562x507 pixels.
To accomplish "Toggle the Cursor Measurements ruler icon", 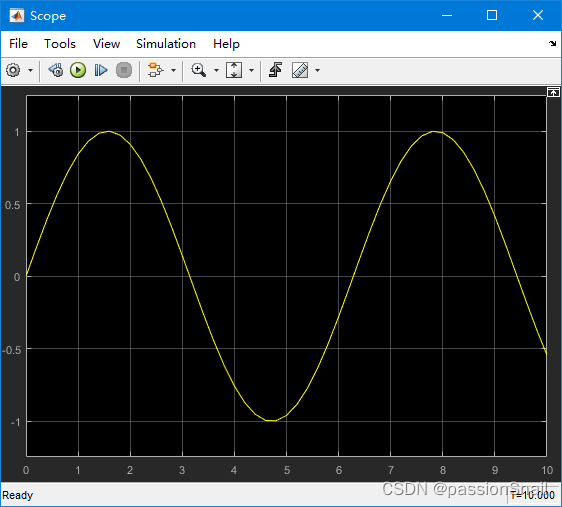I will click(300, 70).
